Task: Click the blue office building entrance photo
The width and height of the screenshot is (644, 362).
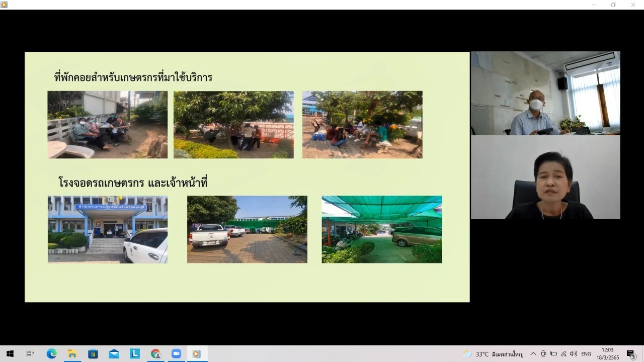Action: point(108,229)
